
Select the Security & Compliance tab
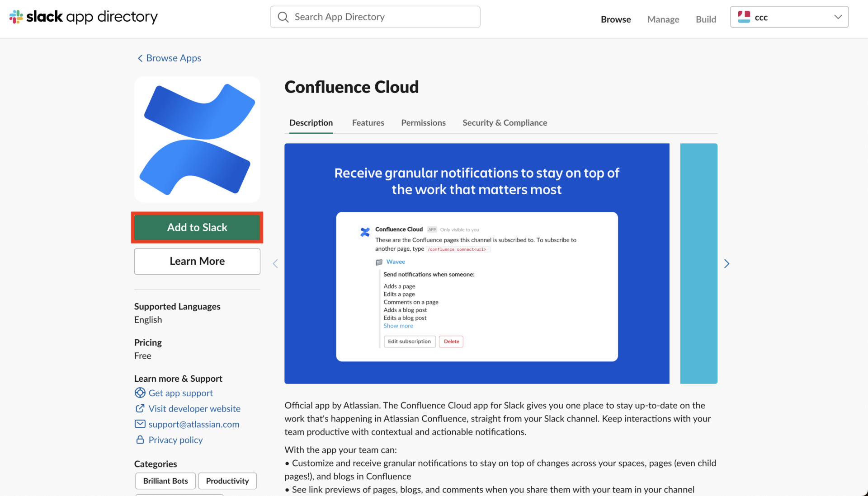tap(505, 123)
